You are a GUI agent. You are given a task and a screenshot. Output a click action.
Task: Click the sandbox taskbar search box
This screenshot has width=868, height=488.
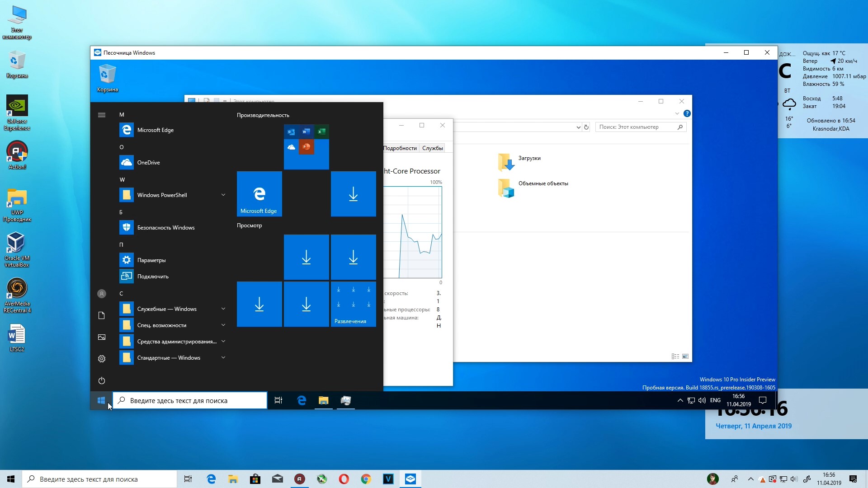point(190,400)
